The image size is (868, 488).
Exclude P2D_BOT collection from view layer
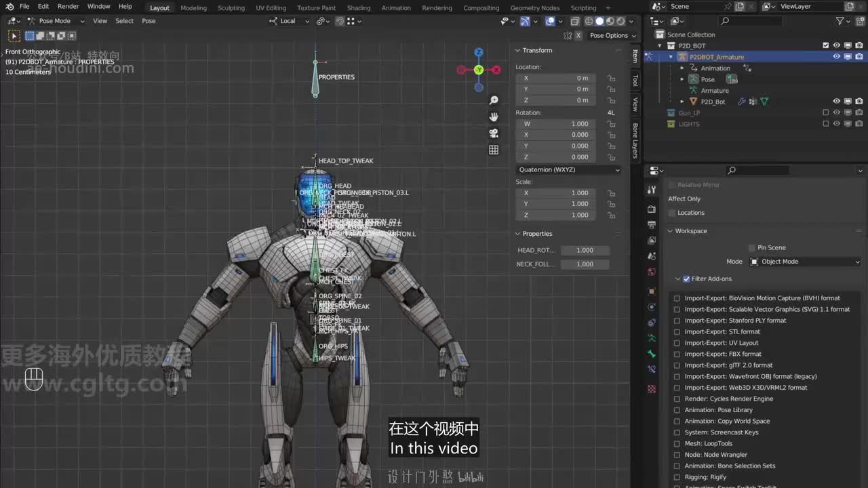pyautogui.click(x=825, y=45)
